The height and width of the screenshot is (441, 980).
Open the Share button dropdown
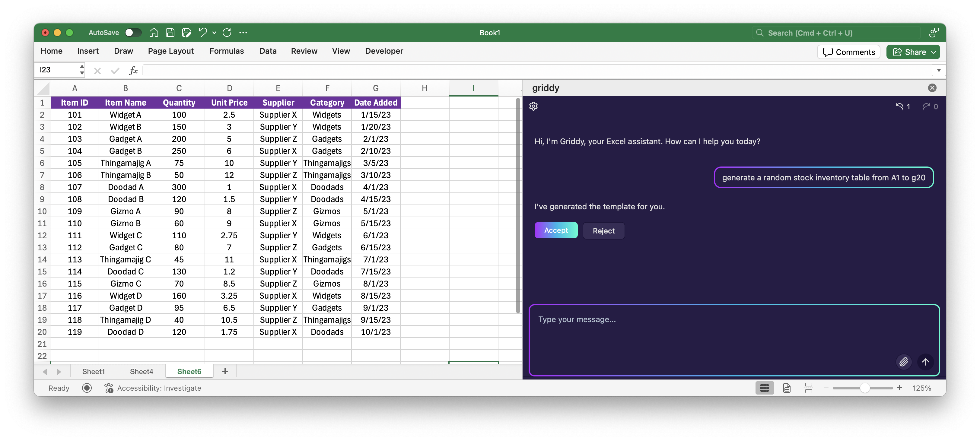[934, 52]
